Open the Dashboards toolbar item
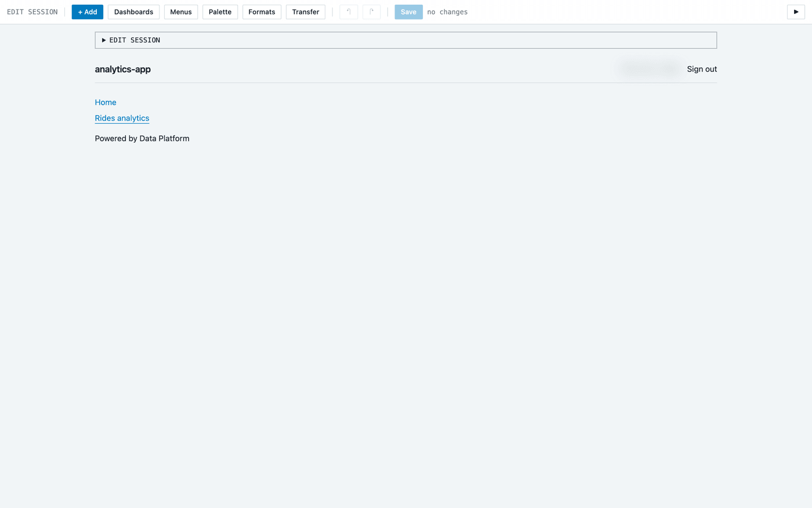The height and width of the screenshot is (508, 812). tap(133, 12)
